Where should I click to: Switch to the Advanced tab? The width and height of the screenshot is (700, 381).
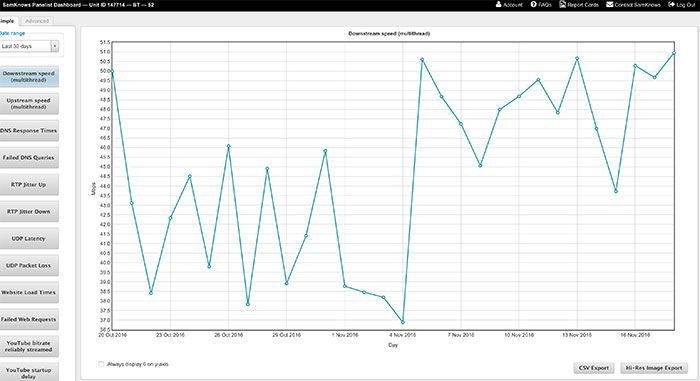coord(37,21)
